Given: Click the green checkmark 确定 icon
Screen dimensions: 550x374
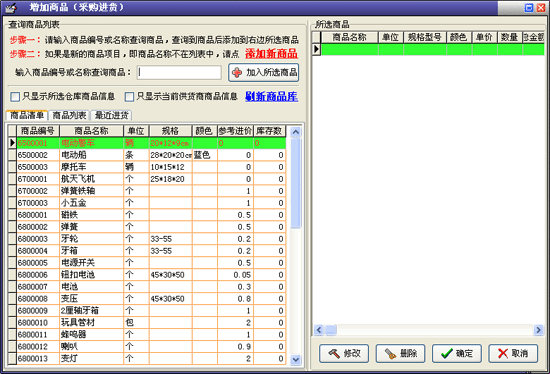Looking at the screenshot, I should (x=447, y=353).
